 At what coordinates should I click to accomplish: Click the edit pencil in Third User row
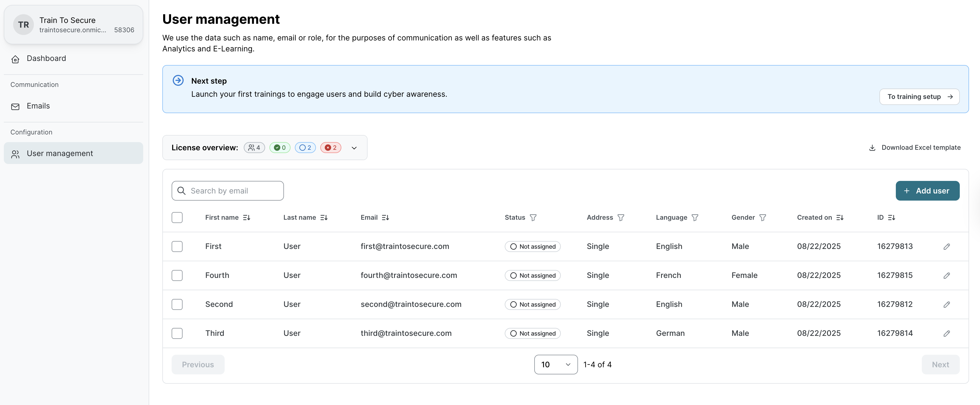(946, 333)
